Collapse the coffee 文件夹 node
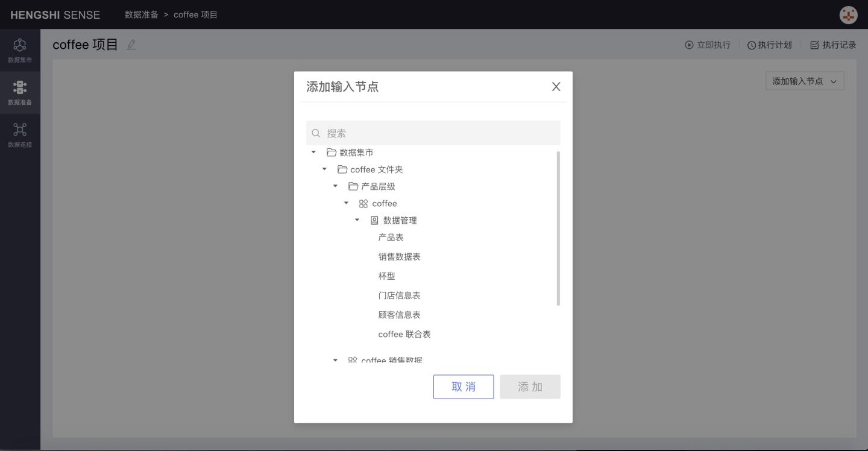Viewport: 868px width, 451px height. pyautogui.click(x=324, y=169)
